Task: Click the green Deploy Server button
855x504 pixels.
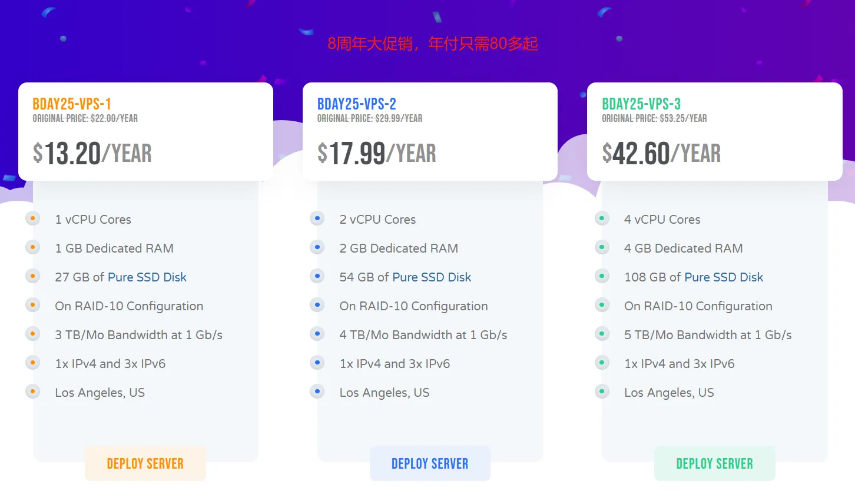Action: 714,463
